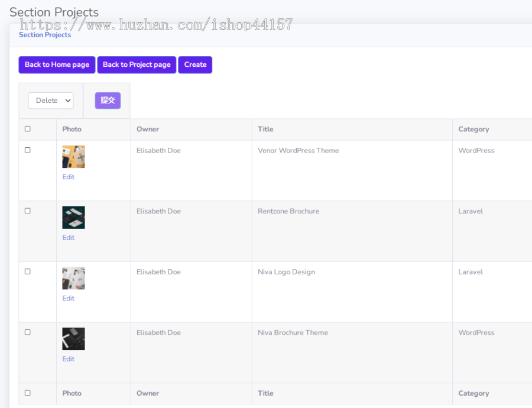This screenshot has width=532, height=408.
Task: Click the 提交 submit button
Action: pyautogui.click(x=108, y=101)
